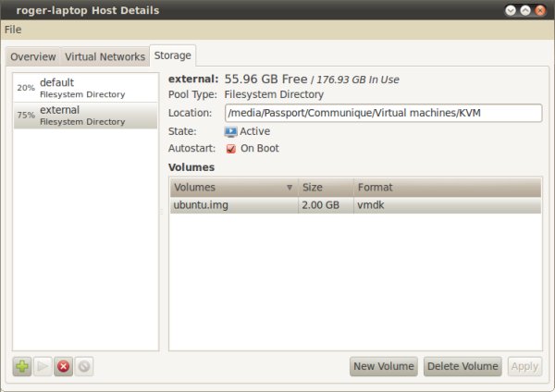Image resolution: width=555 pixels, height=392 pixels.
Task: Toggle the Autostart On Boot checkbox
Action: (x=230, y=149)
